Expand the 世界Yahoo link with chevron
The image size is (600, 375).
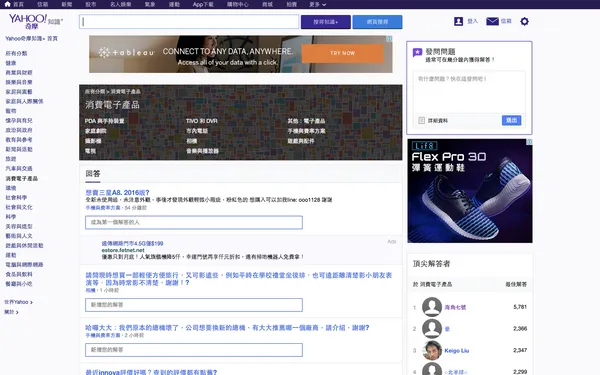(x=18, y=302)
